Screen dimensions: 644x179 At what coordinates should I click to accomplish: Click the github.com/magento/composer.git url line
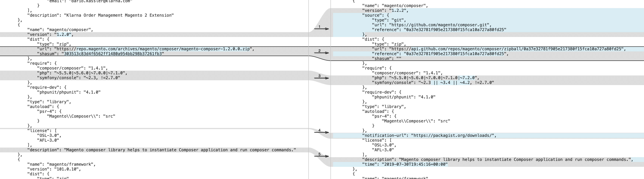click(x=432, y=25)
